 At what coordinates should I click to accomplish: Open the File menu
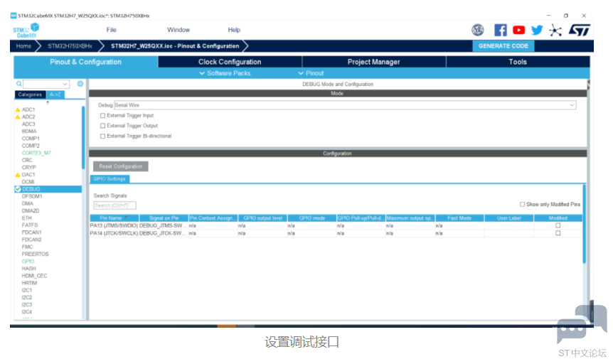point(112,30)
